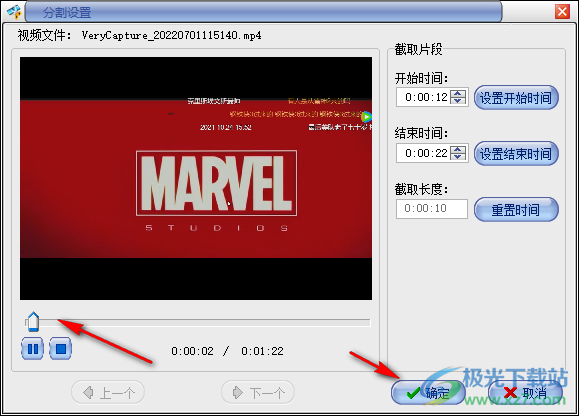Click the 上一个 previous button
This screenshot has width=579, height=416.
(x=108, y=392)
